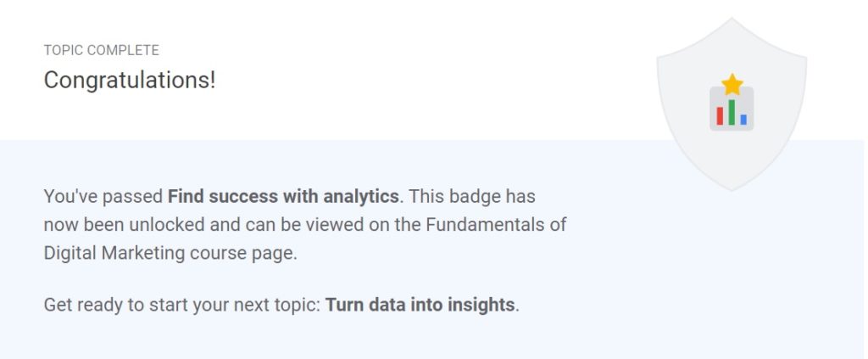Click 'This badge has' phrase
This screenshot has width=868, height=359.
click(x=471, y=196)
